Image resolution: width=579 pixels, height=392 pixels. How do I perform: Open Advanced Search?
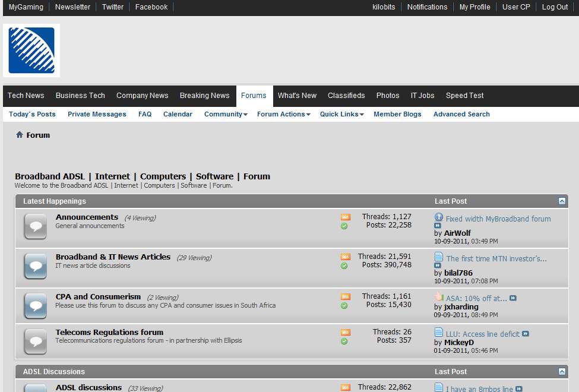click(x=461, y=114)
